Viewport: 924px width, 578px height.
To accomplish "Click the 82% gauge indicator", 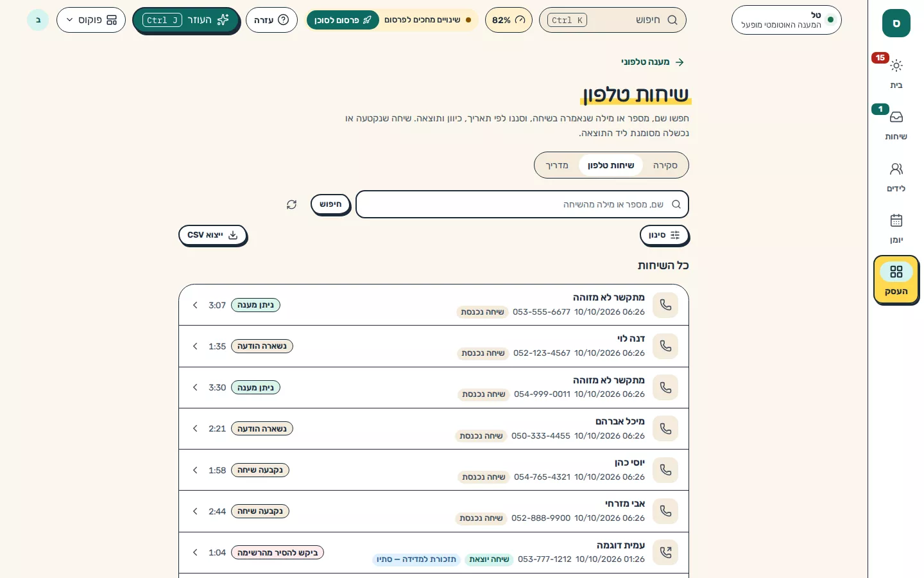I will click(508, 20).
